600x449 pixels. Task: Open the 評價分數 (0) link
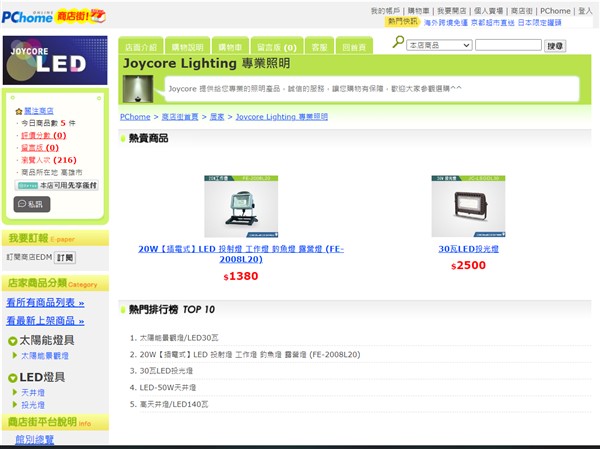(x=44, y=136)
